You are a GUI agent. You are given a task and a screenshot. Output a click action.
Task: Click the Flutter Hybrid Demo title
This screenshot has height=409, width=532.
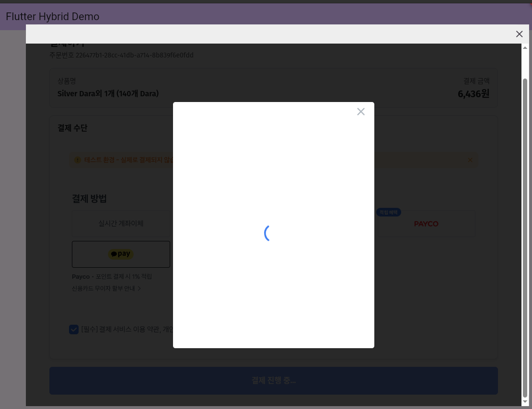click(x=53, y=16)
